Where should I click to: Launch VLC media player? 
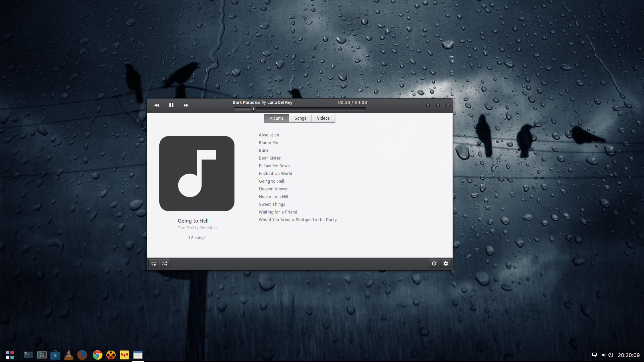point(69,355)
